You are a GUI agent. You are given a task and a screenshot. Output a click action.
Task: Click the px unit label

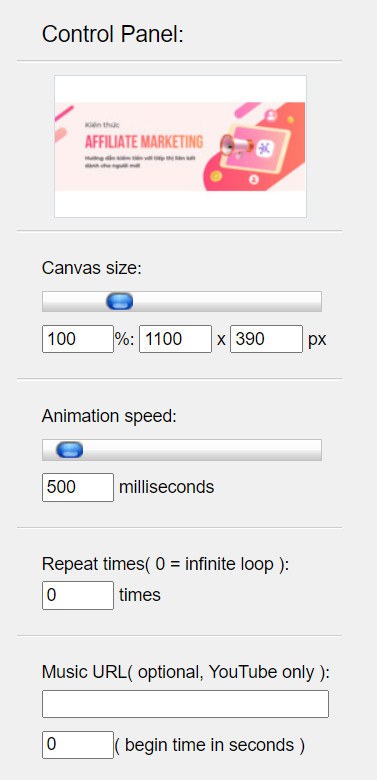(317, 340)
